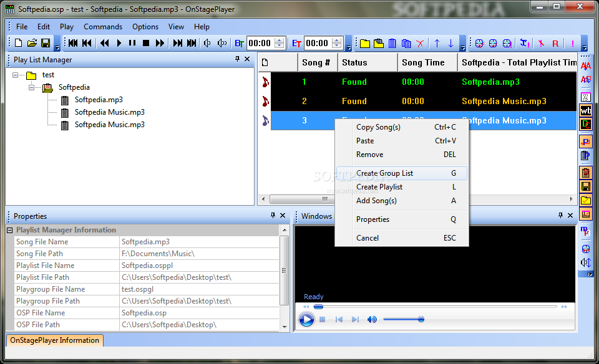Screen dimensions: 599x364
Task: Click the media player round play button
Action: [306, 319]
